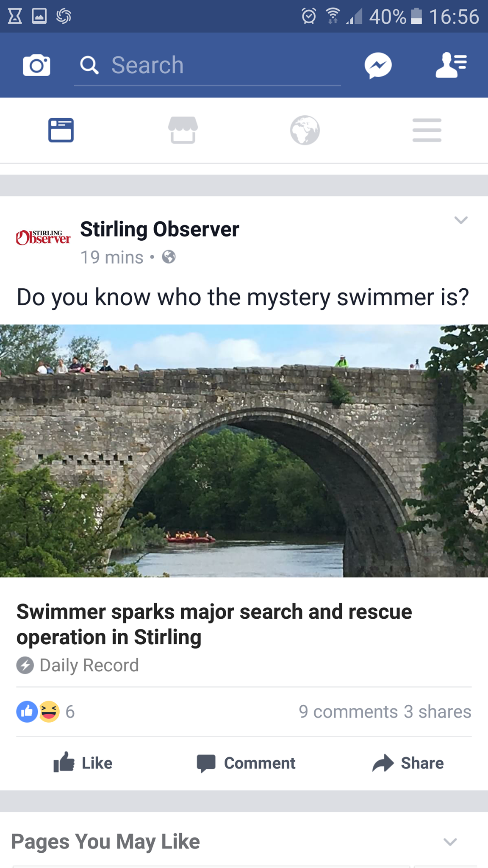
Task: Tap the magnifier search icon
Action: click(x=89, y=65)
